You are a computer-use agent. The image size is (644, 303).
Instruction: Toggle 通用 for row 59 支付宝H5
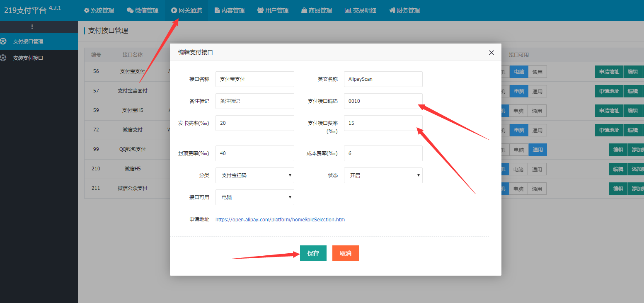click(x=537, y=111)
